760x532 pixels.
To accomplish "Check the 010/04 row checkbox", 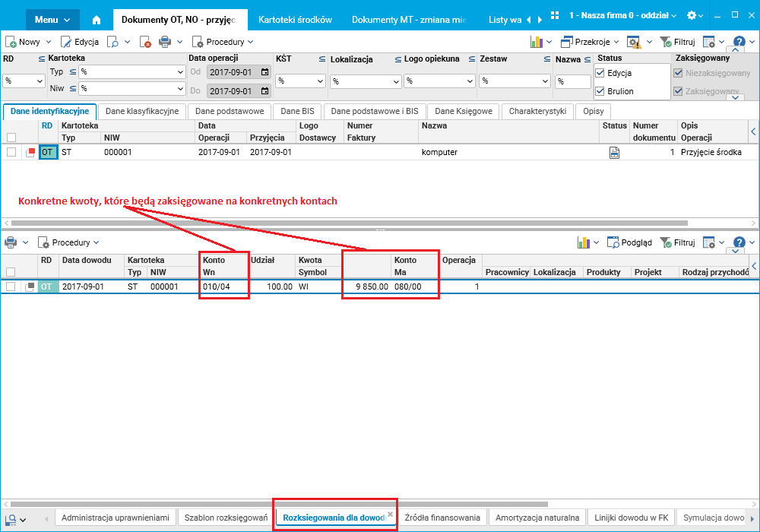I will coord(11,287).
